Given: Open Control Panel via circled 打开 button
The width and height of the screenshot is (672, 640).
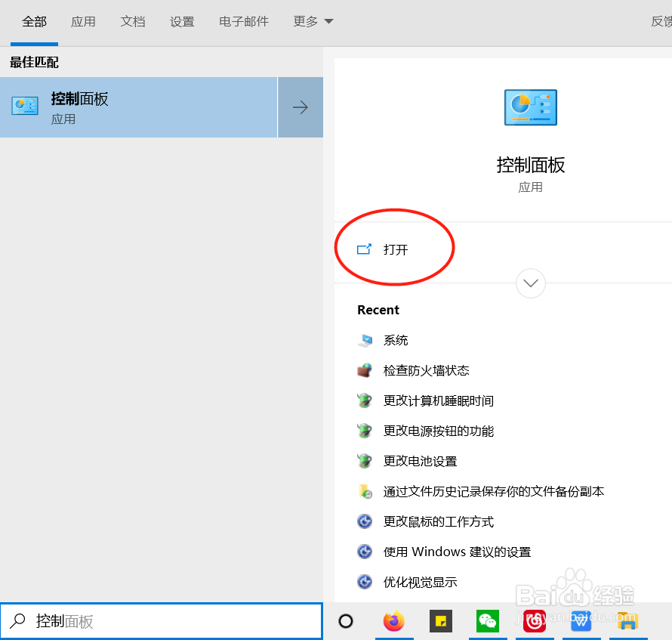Looking at the screenshot, I should pyautogui.click(x=394, y=248).
